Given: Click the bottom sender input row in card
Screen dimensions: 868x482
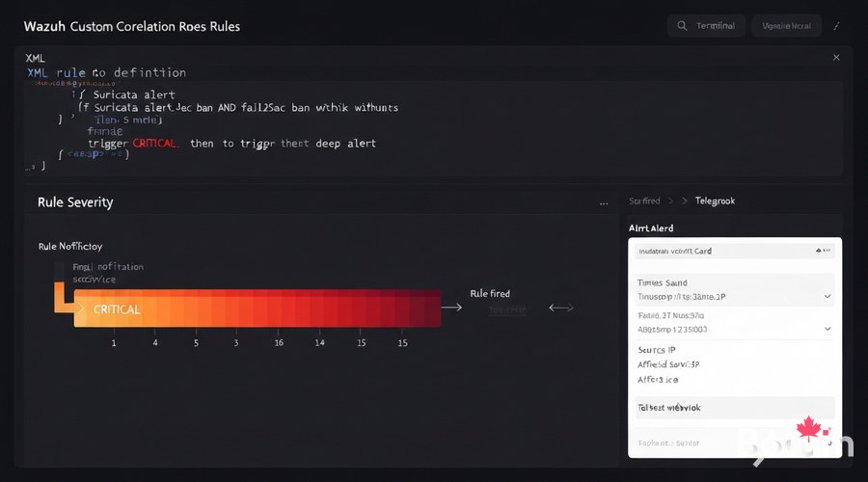Looking at the screenshot, I should 735,442.
